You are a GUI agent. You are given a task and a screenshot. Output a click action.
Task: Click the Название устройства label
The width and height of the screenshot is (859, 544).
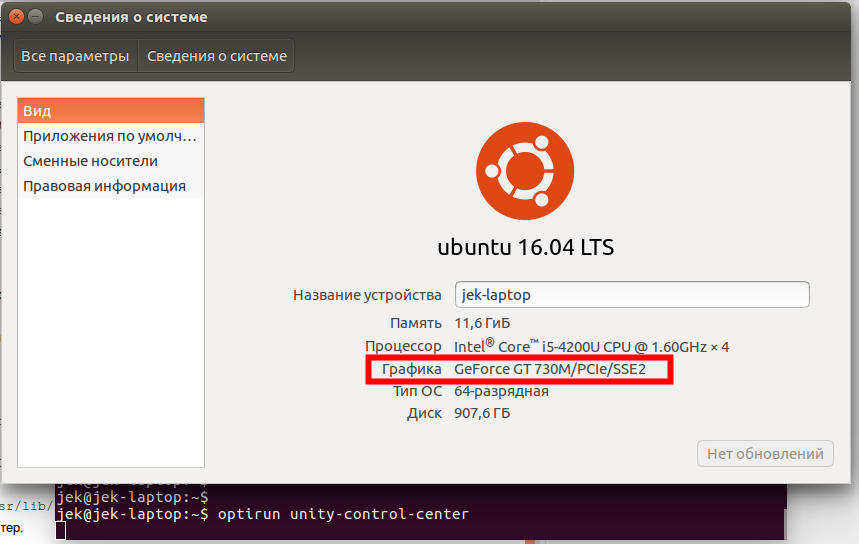click(367, 295)
